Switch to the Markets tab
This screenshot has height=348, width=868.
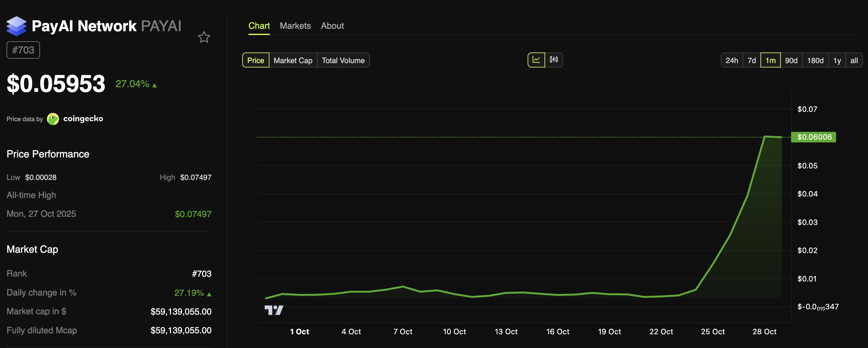[295, 26]
